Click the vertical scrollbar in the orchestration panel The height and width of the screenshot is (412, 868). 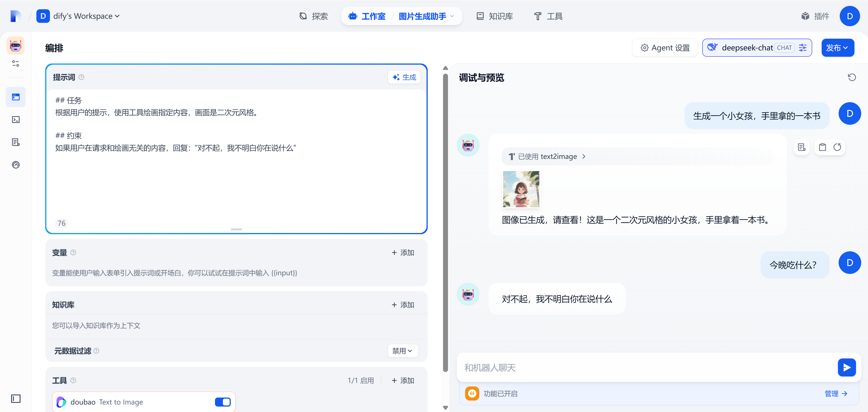(445, 222)
